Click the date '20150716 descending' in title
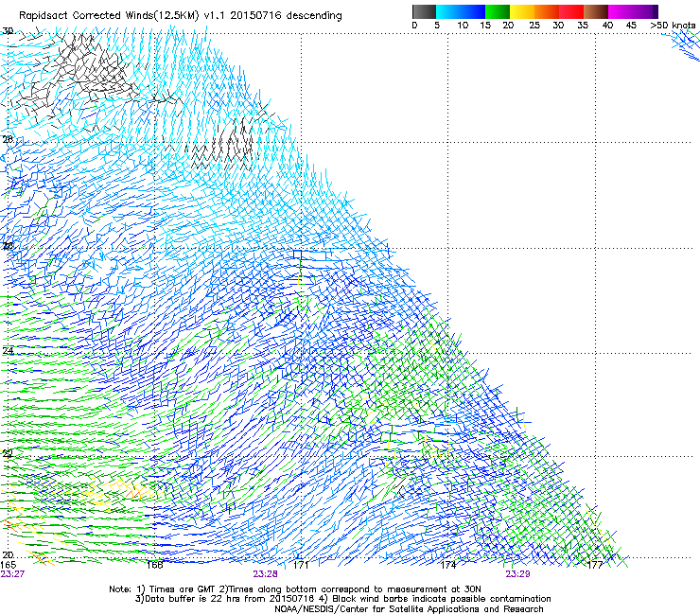The height and width of the screenshot is (615, 700). (286, 16)
